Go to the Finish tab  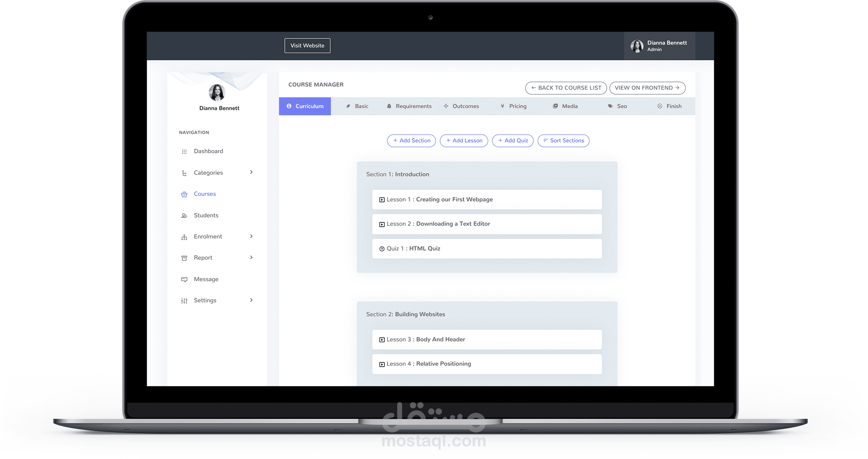(x=669, y=106)
